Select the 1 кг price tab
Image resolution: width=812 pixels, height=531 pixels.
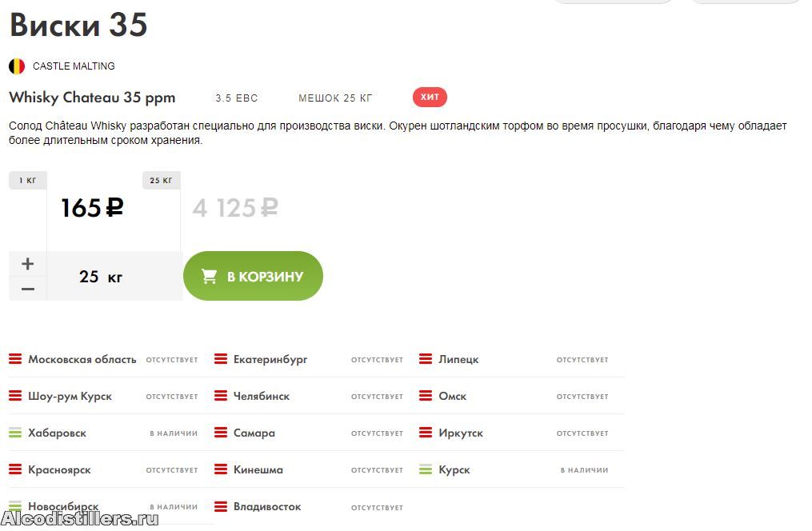(28, 180)
